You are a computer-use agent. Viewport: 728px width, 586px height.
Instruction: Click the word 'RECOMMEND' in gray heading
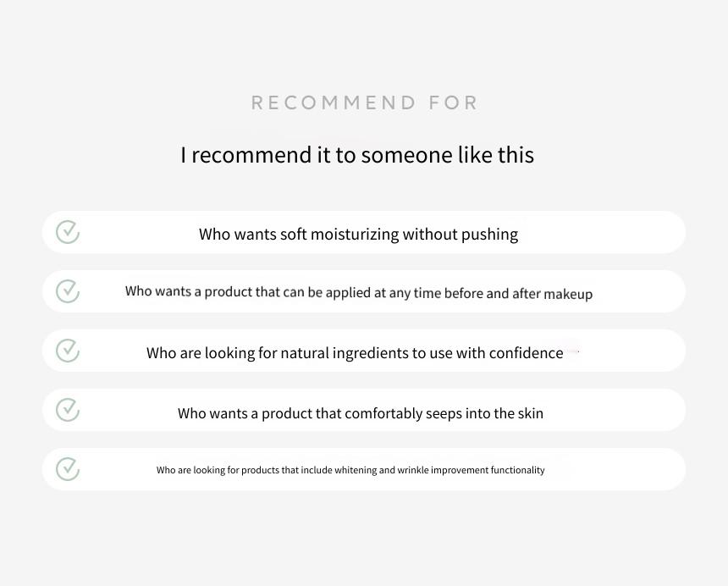[333, 102]
